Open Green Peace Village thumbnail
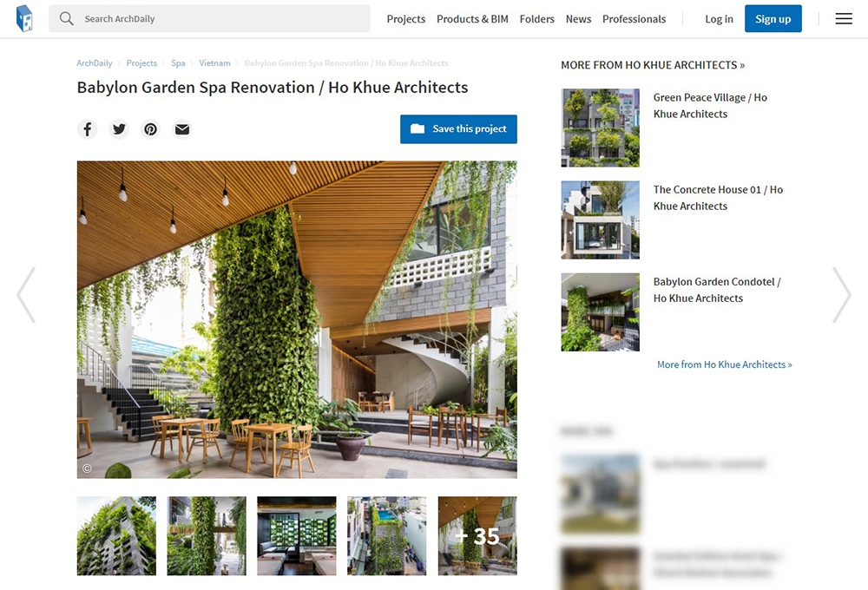868x590 pixels. [600, 128]
